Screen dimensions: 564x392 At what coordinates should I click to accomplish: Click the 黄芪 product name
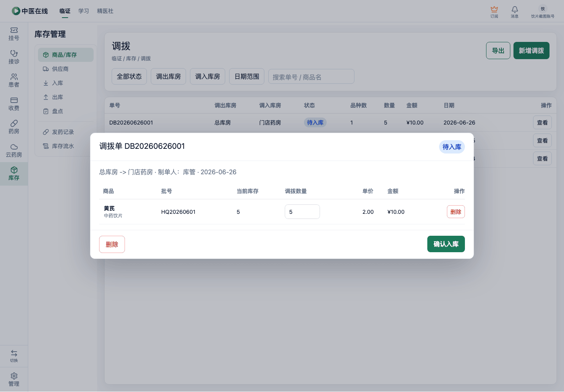tap(109, 208)
